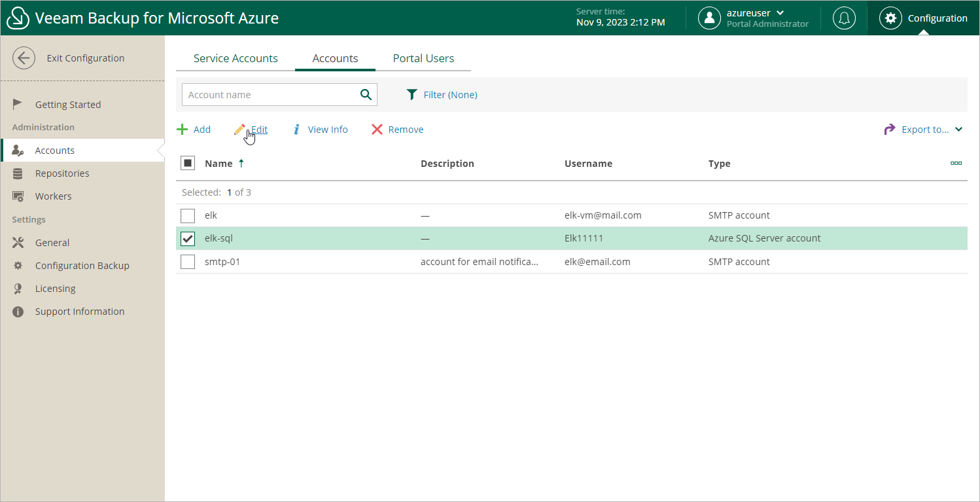Click the Description column header

click(x=447, y=164)
